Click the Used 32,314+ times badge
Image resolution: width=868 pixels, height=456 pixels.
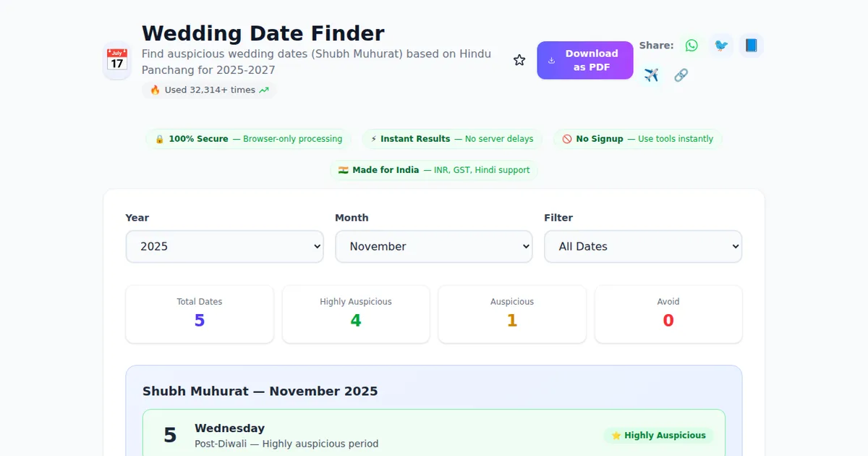[x=209, y=90]
